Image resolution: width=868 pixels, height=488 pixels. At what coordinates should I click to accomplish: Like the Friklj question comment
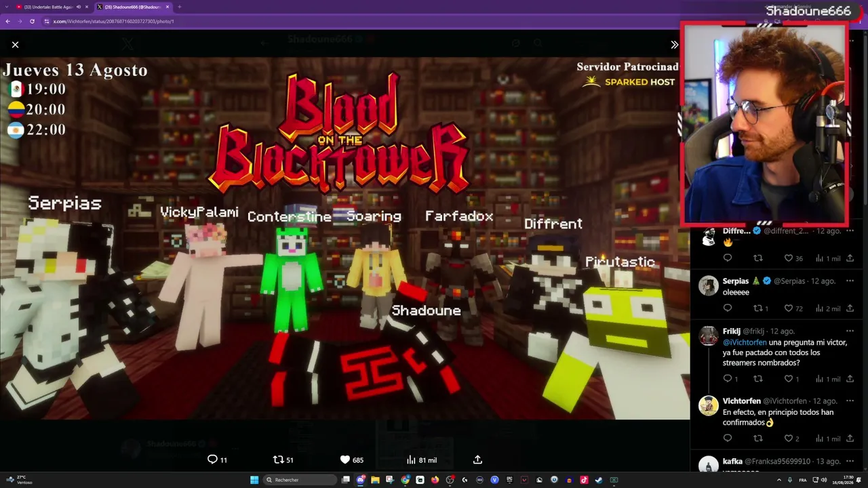(x=791, y=379)
